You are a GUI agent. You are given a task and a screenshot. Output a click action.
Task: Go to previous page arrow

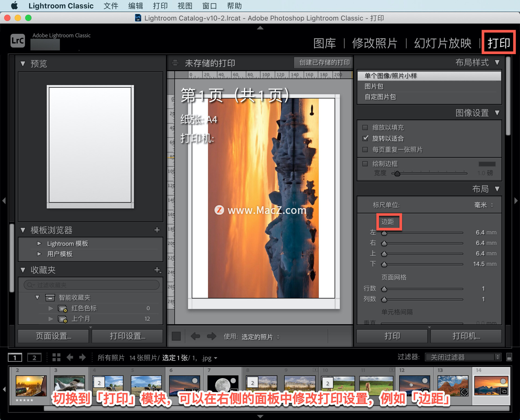click(195, 336)
